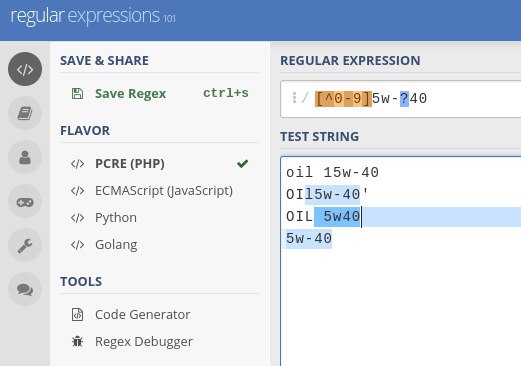Select the ECMAScript (JavaScript) flavor
This screenshot has height=366, width=521.
[x=159, y=191]
